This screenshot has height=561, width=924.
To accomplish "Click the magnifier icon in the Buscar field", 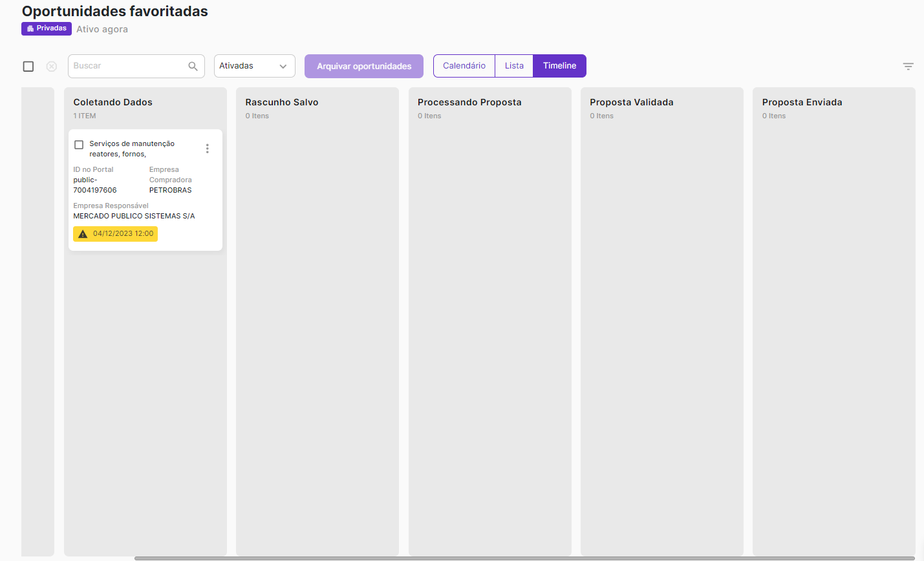I will pyautogui.click(x=193, y=66).
